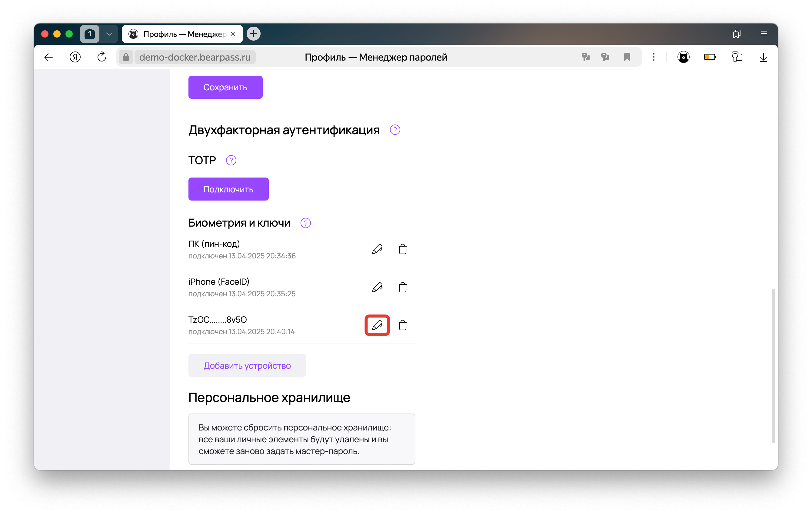Open the downloads panel arrow icon
The image size is (812, 515).
764,57
